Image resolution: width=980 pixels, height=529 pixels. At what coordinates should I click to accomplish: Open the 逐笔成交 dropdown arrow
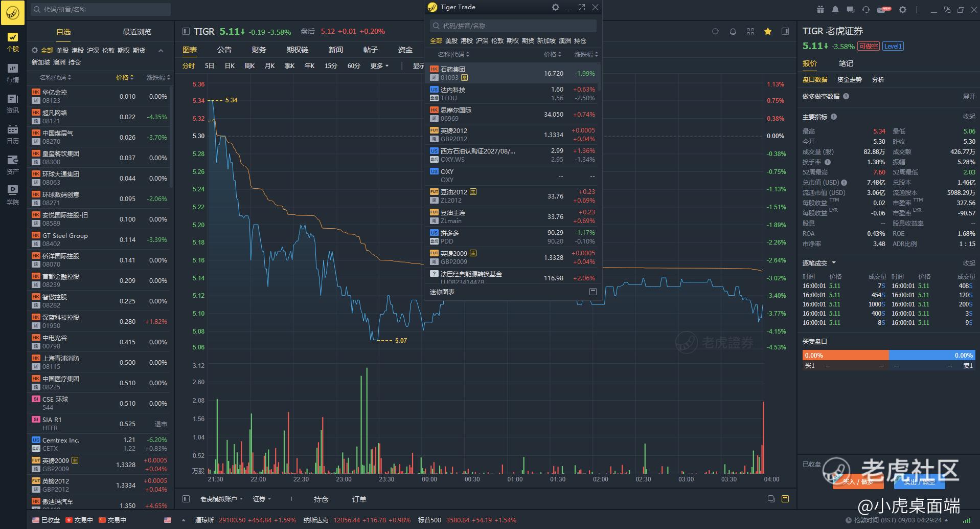(834, 263)
